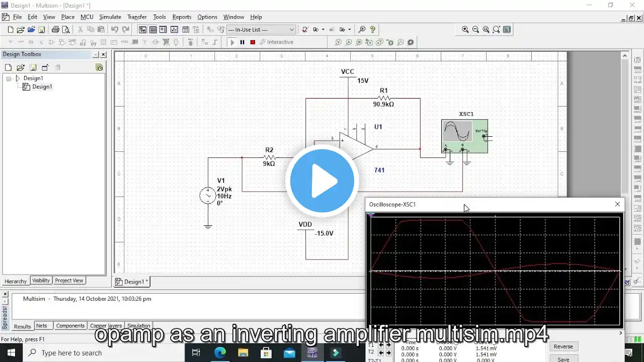Open Task View on the taskbar

point(196,352)
